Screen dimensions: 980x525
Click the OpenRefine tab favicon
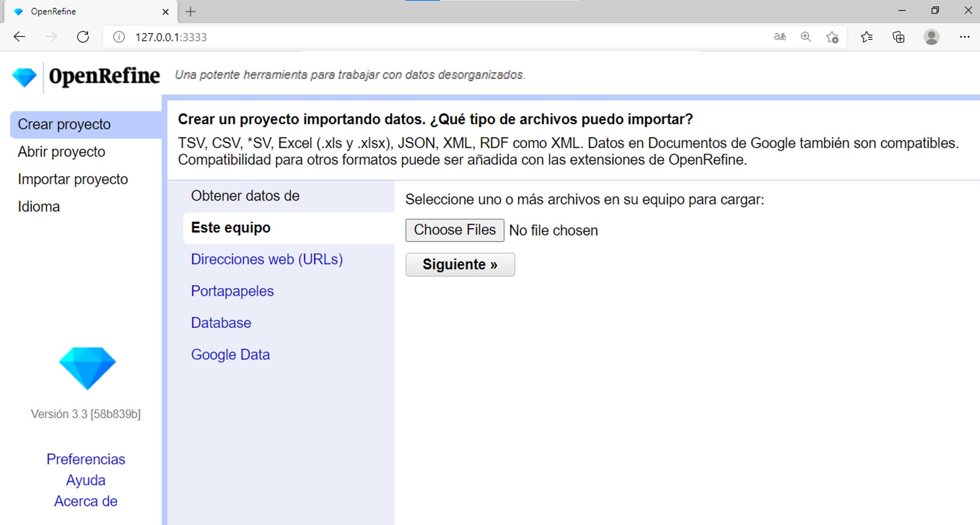pos(18,12)
